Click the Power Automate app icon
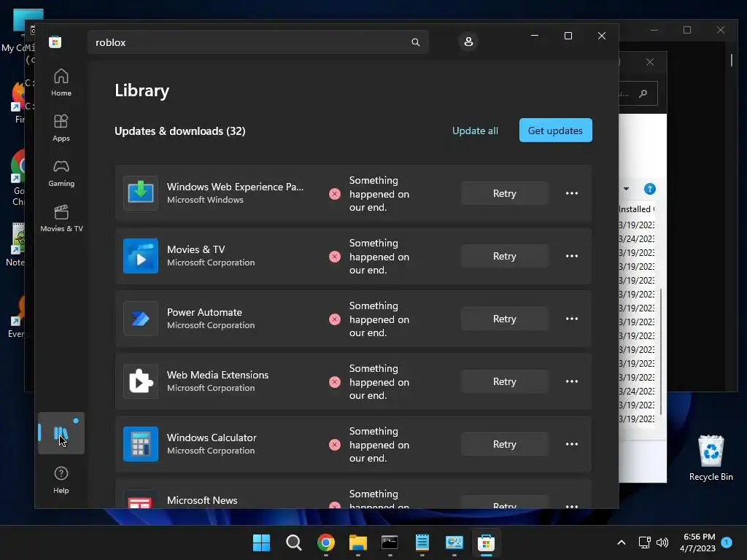The width and height of the screenshot is (747, 560). tap(141, 319)
